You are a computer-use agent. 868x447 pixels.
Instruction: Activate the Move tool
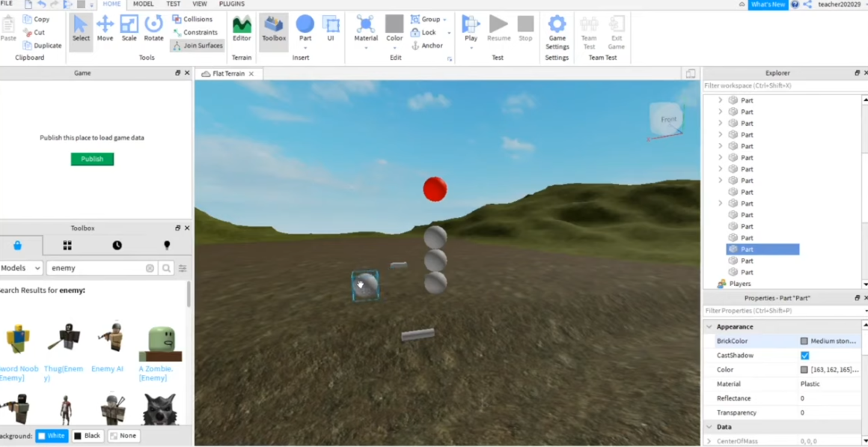coord(105,28)
